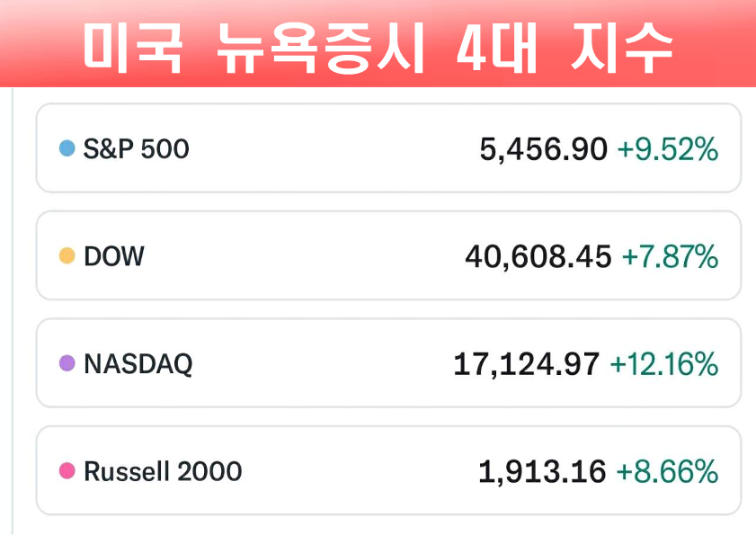The width and height of the screenshot is (756, 535).
Task: Click the pink dot beside Russell 2000
Action: click(x=67, y=471)
